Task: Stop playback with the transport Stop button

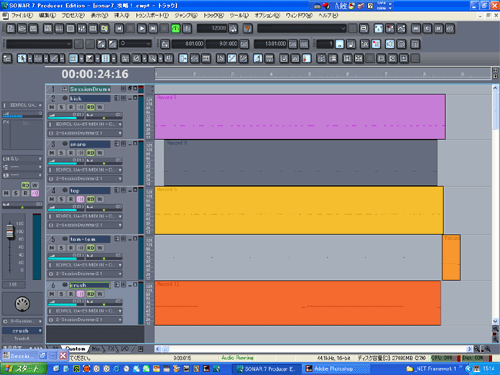Action: (130, 29)
